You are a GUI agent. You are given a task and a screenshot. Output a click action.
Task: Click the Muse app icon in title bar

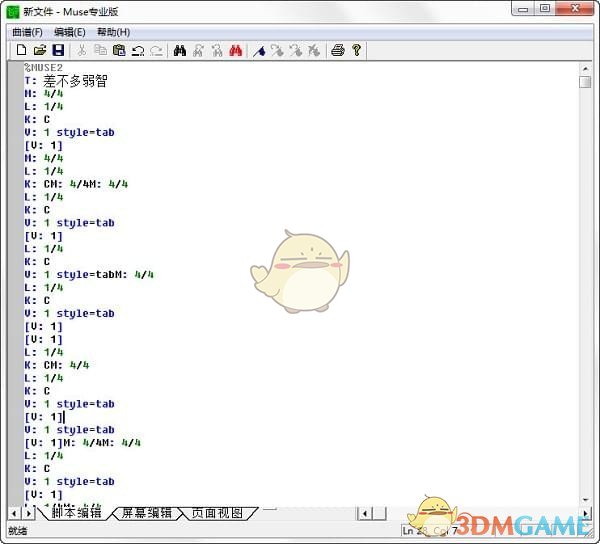[13, 12]
